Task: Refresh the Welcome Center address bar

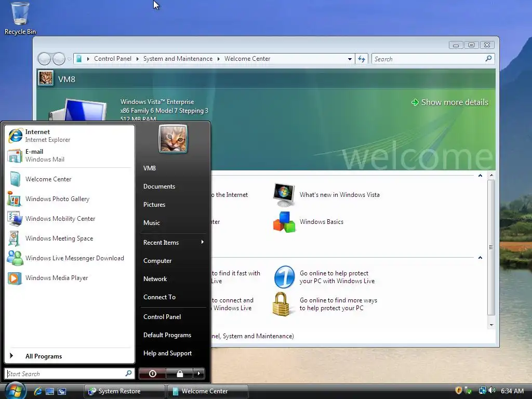Action: click(x=362, y=59)
